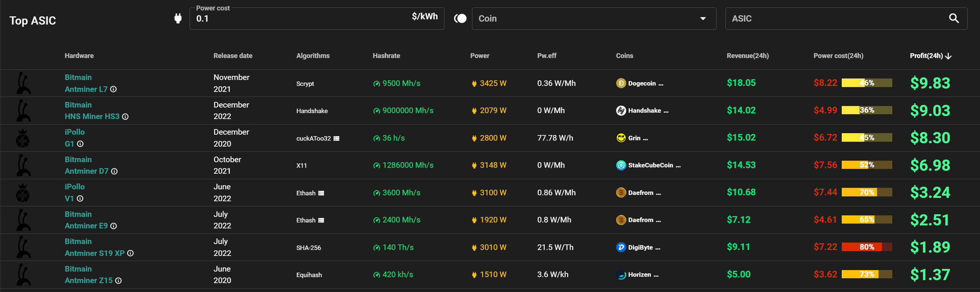Click iPollo logo in G1 row
The image size is (980, 292).
click(x=23, y=138)
